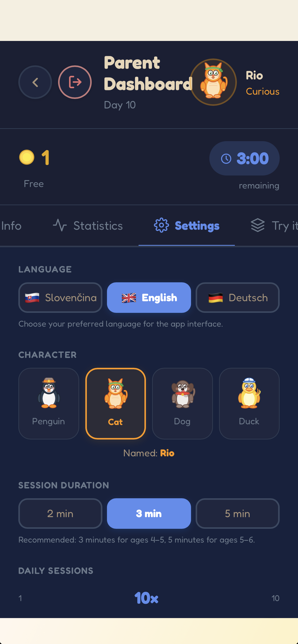
Task: Choose the 3 min session duration
Action: pos(149,514)
